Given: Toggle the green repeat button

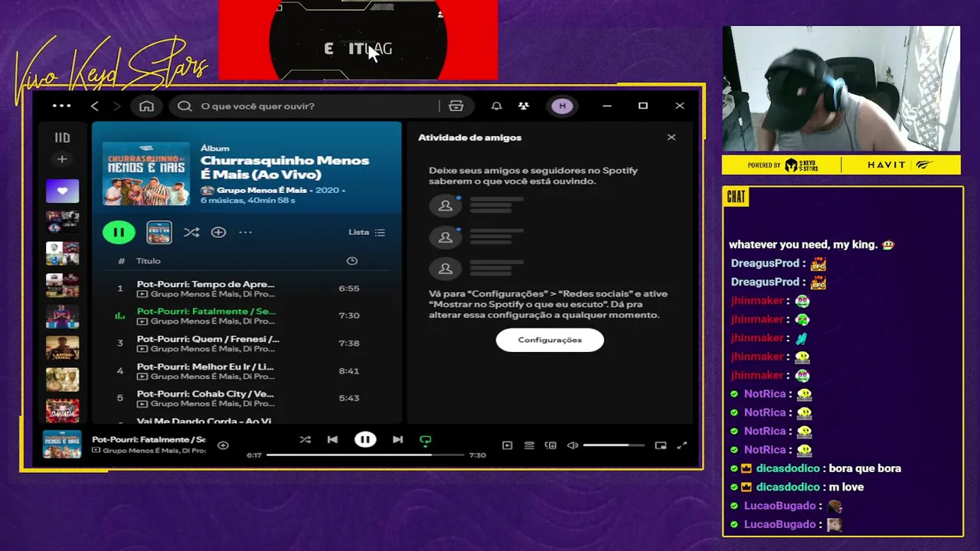Looking at the screenshot, I should click(426, 440).
